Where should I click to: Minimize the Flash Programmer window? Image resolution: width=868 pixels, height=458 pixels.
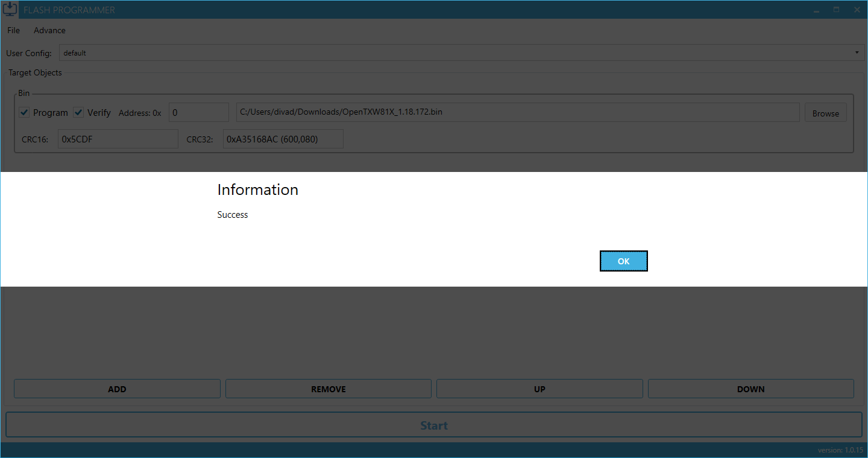point(816,10)
